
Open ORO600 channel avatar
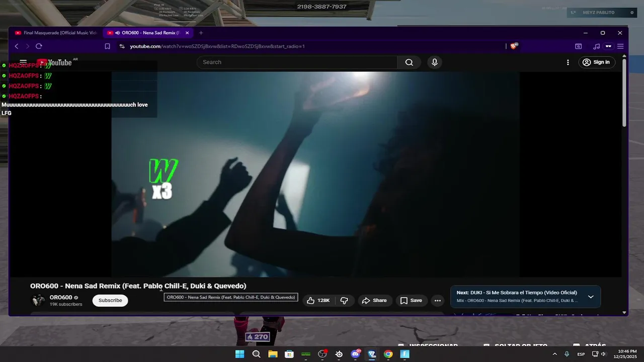(38, 300)
